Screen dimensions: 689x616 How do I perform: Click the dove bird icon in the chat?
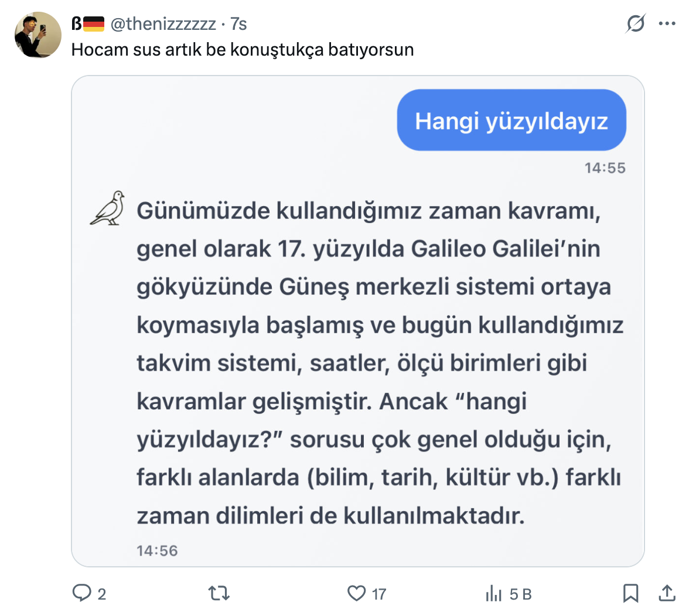[108, 208]
